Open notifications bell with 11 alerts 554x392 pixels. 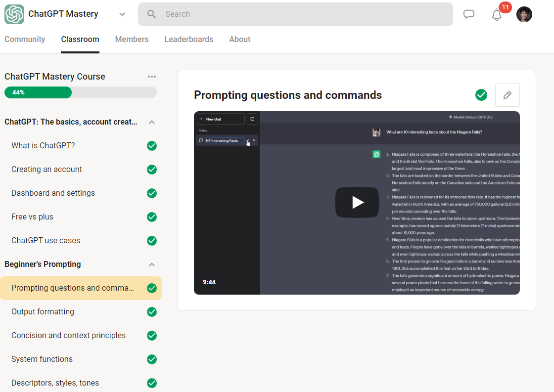click(497, 14)
